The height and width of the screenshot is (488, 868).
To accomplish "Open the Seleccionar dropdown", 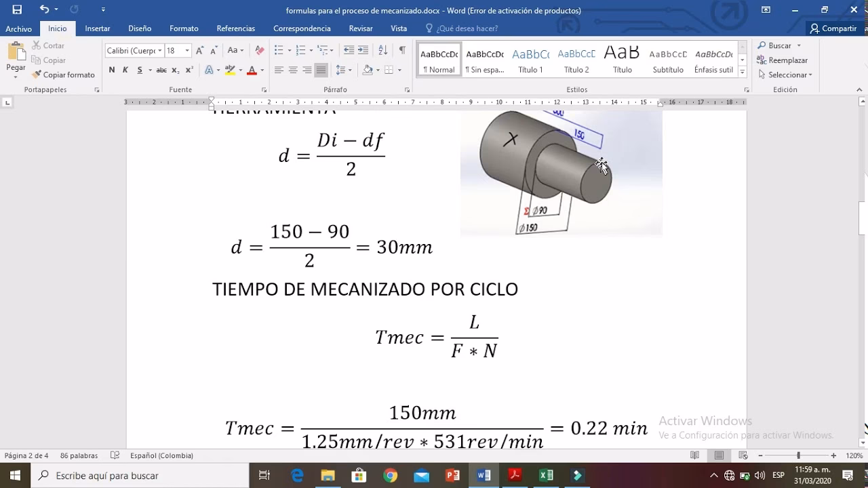I will (x=785, y=75).
